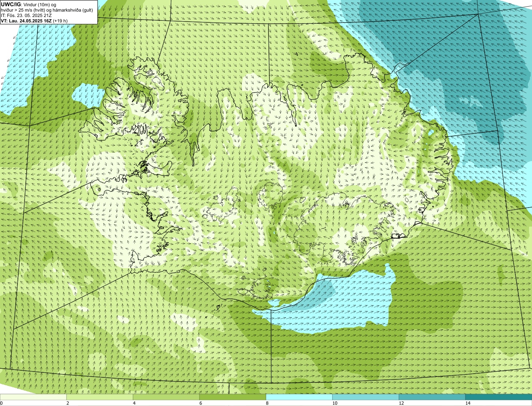Image resolution: width=532 pixels, height=406 pixels.
Task: Click the 12–14 m/s darker teal legend swatch
Action: [x=432, y=397]
